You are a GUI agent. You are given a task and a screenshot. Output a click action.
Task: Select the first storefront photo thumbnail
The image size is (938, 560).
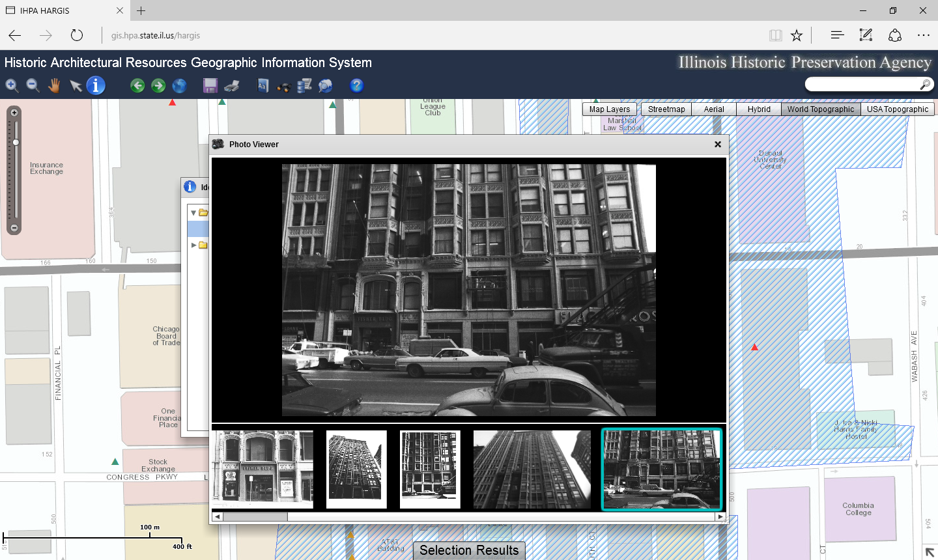263,469
